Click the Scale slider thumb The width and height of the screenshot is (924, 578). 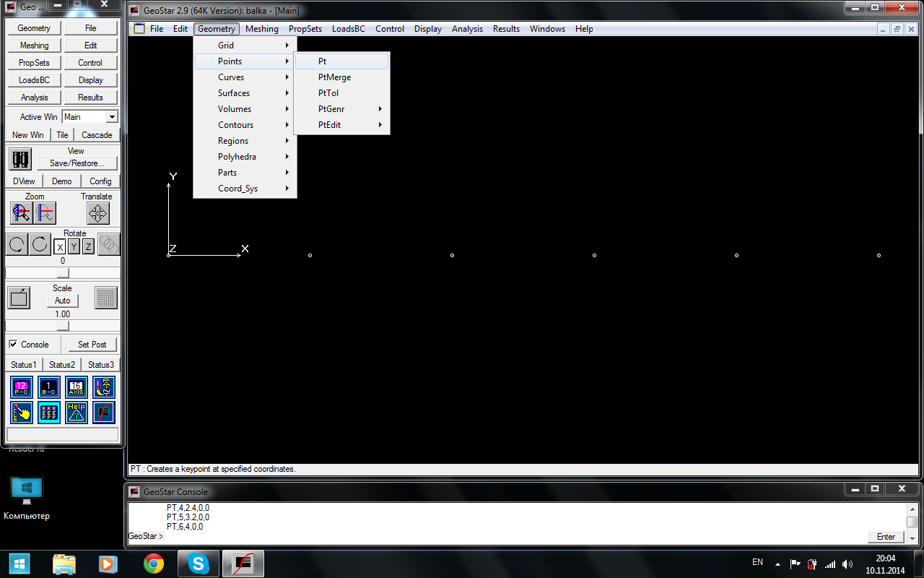(63, 326)
